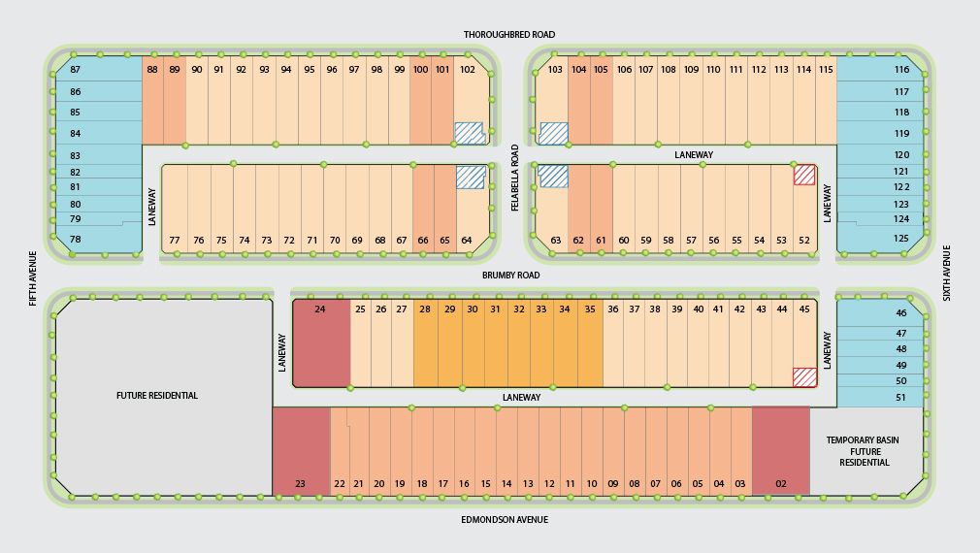Select lot 25 next to red lot 24
980x553 pixels.
click(361, 343)
